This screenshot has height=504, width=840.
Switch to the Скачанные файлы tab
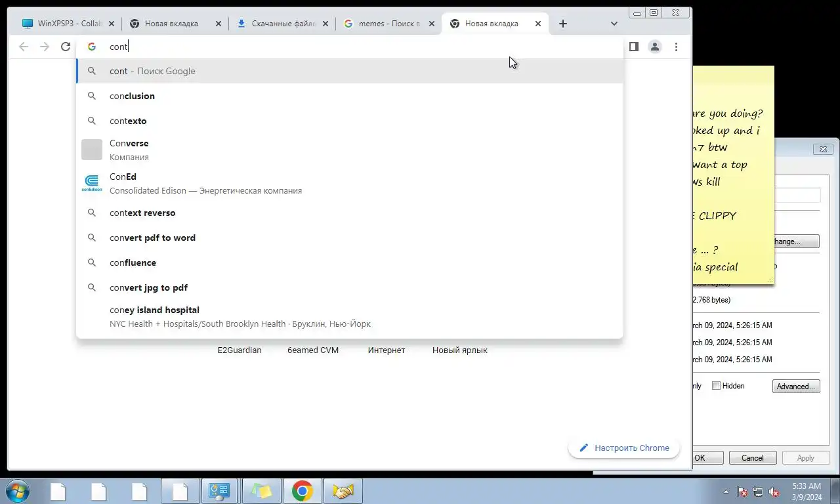pyautogui.click(x=282, y=24)
